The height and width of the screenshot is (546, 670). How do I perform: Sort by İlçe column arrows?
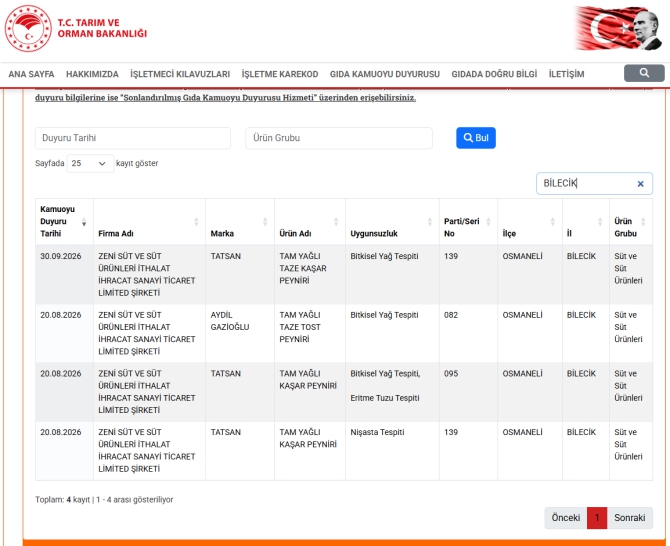552,222
